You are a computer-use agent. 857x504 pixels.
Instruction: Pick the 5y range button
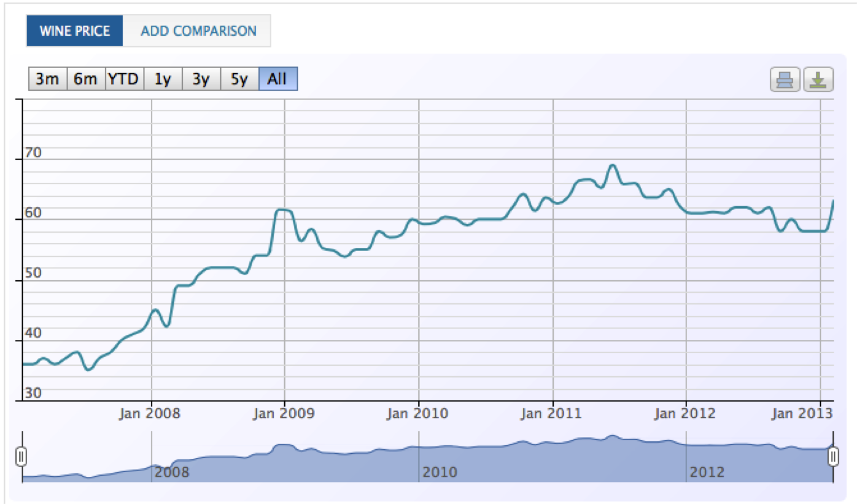pyautogui.click(x=239, y=79)
